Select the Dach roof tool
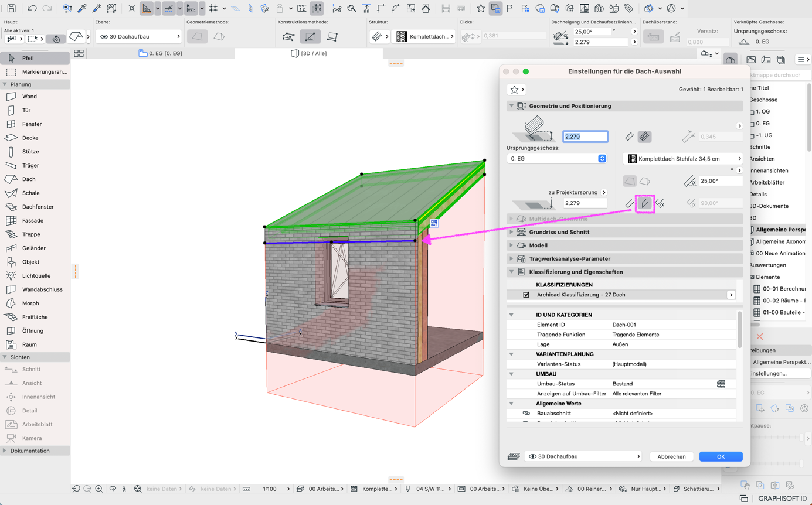This screenshot has width=812, height=505. pos(35,179)
